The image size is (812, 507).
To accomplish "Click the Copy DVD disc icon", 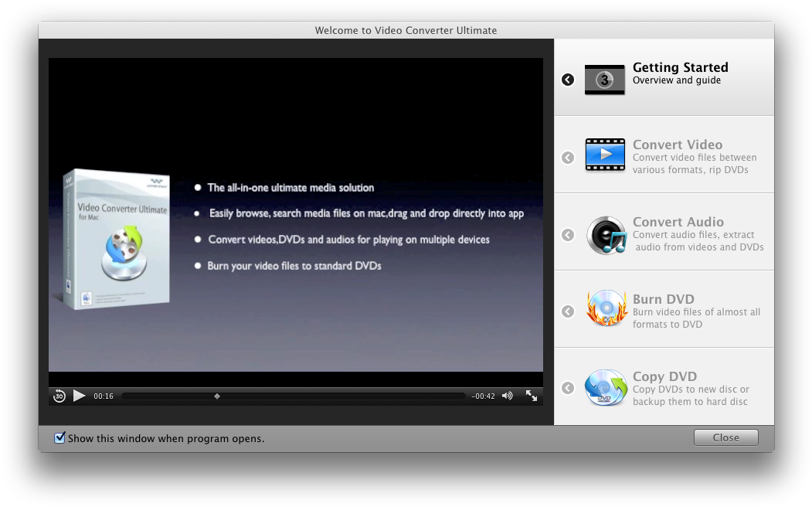I will [x=606, y=388].
